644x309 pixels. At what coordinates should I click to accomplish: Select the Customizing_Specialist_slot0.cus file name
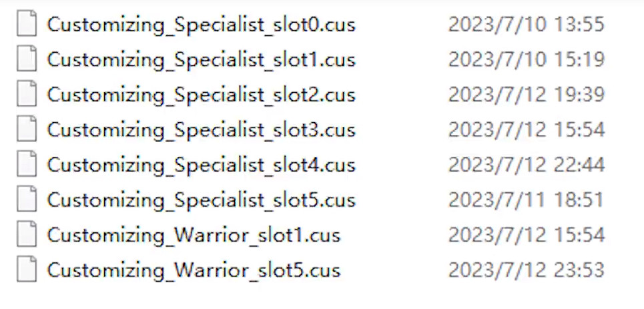(201, 25)
